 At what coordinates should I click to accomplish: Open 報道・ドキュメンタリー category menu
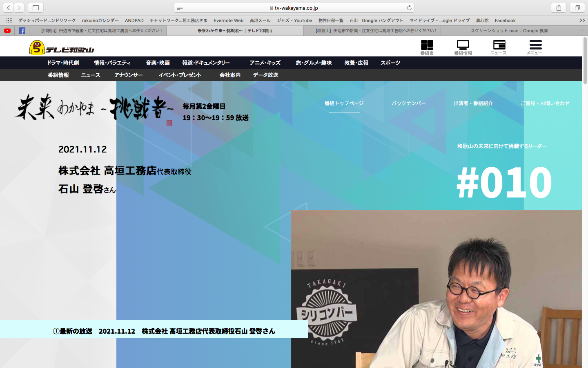tap(206, 63)
